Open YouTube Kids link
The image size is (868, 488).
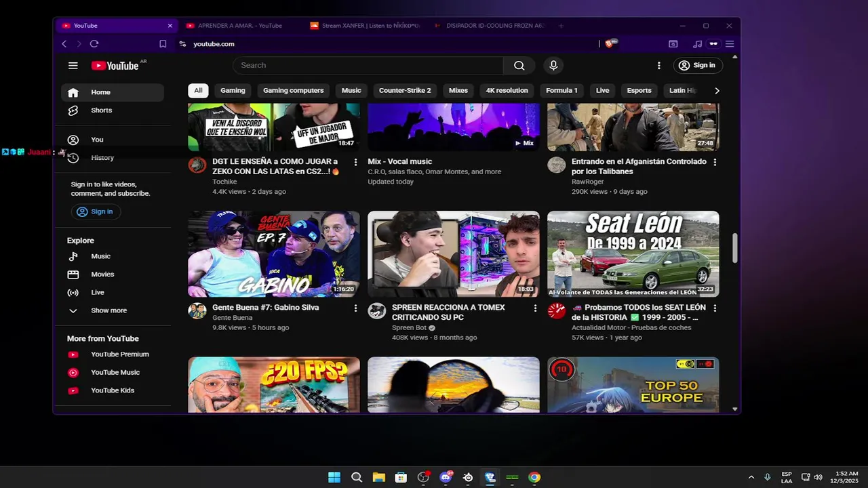[x=113, y=391]
